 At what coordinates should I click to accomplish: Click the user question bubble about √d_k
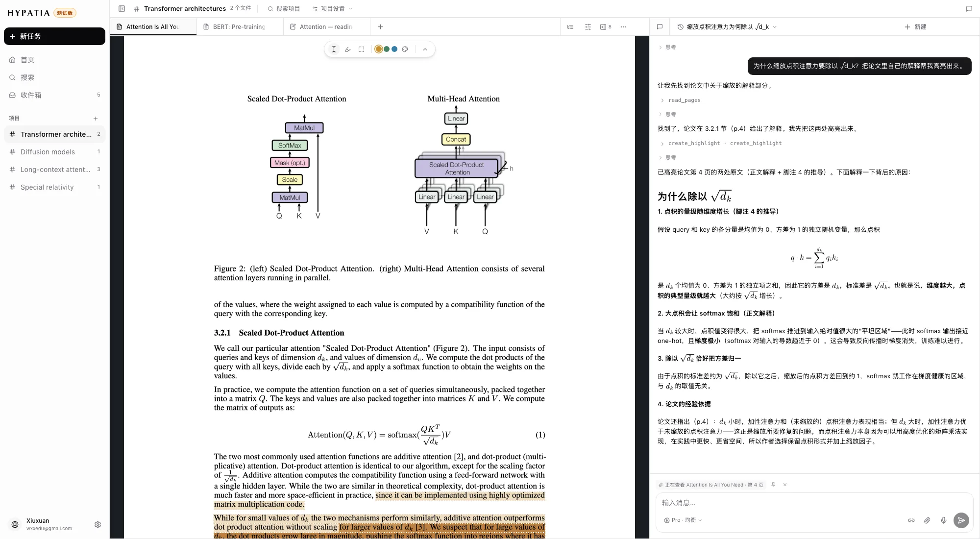[859, 66]
